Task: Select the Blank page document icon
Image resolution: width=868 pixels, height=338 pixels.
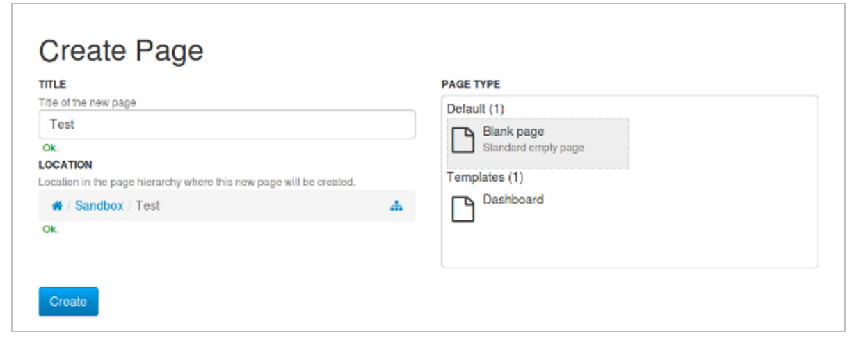Action: (463, 140)
